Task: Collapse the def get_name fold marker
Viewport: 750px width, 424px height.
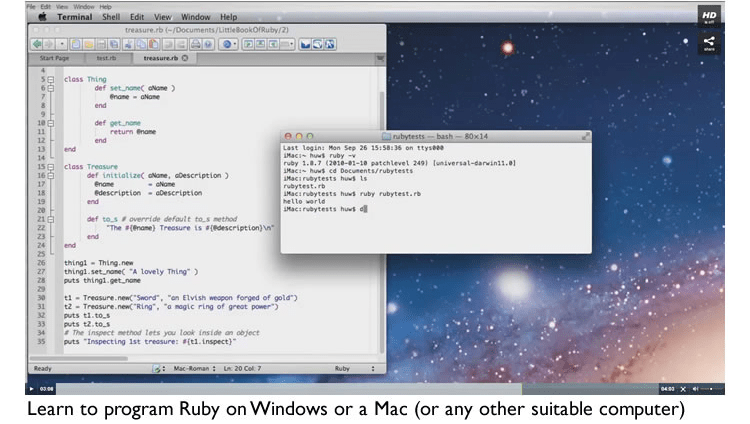Action: coord(51,123)
